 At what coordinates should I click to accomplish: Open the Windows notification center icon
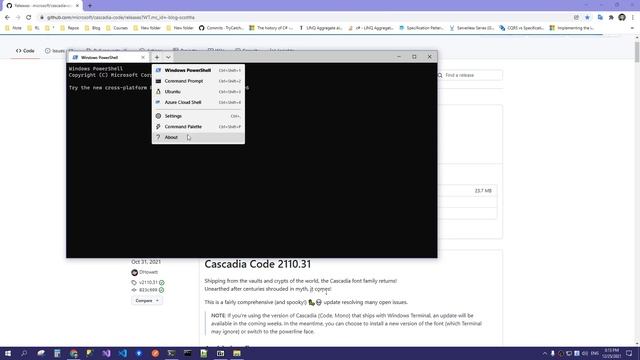tap(629, 353)
